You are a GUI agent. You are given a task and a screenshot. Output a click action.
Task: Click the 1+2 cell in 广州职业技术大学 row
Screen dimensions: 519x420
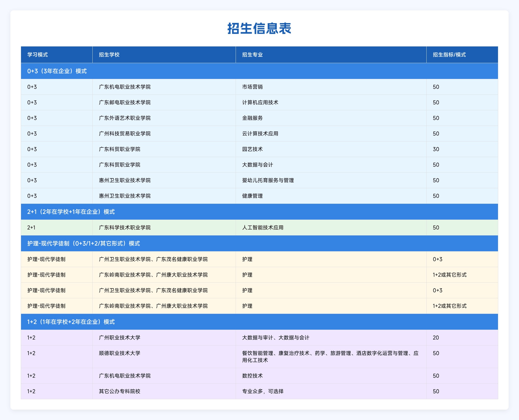(x=57, y=338)
